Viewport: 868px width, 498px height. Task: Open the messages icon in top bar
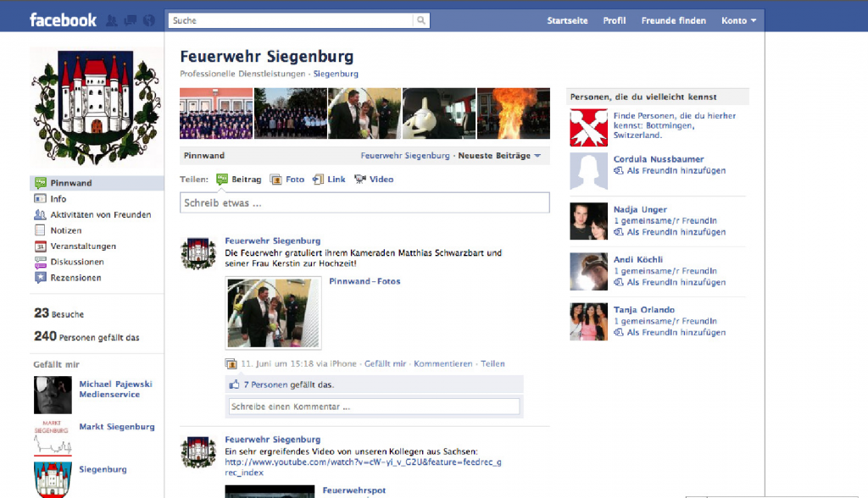pyautogui.click(x=130, y=20)
